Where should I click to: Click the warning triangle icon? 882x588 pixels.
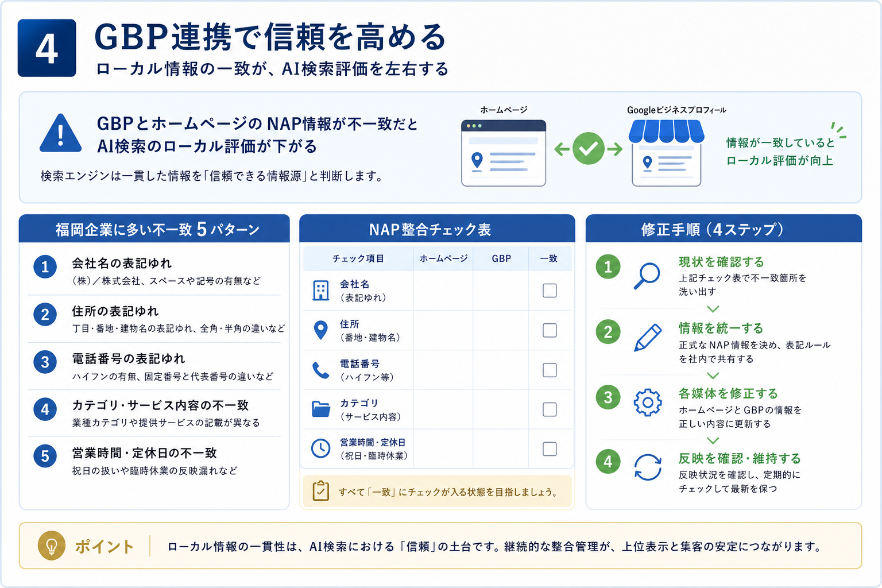pos(60,133)
